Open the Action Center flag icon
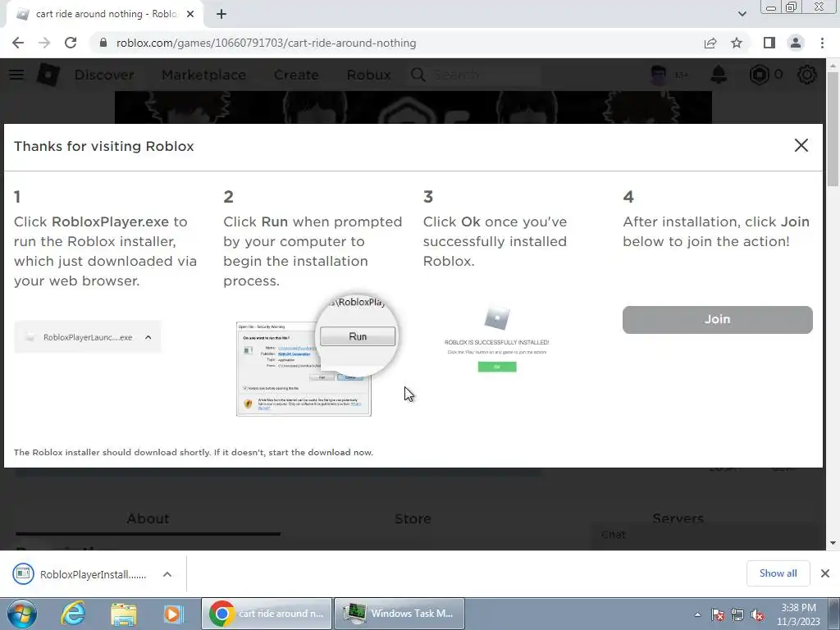The height and width of the screenshot is (630, 840). 718,614
